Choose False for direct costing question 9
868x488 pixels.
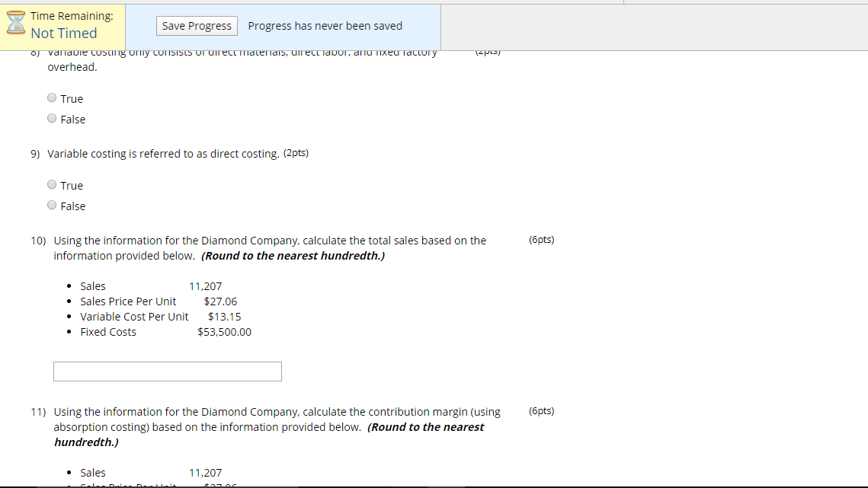click(52, 206)
